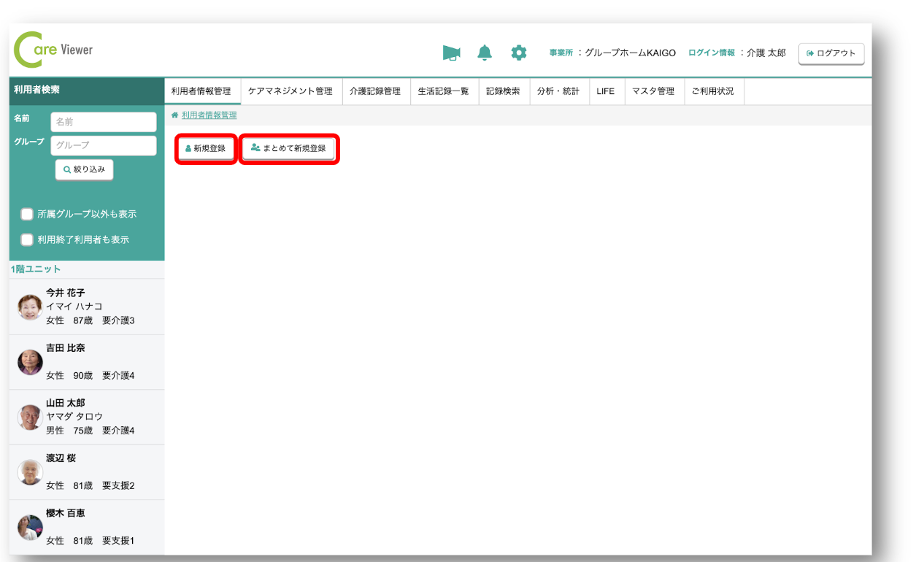Click the 名前 search input field

103,122
